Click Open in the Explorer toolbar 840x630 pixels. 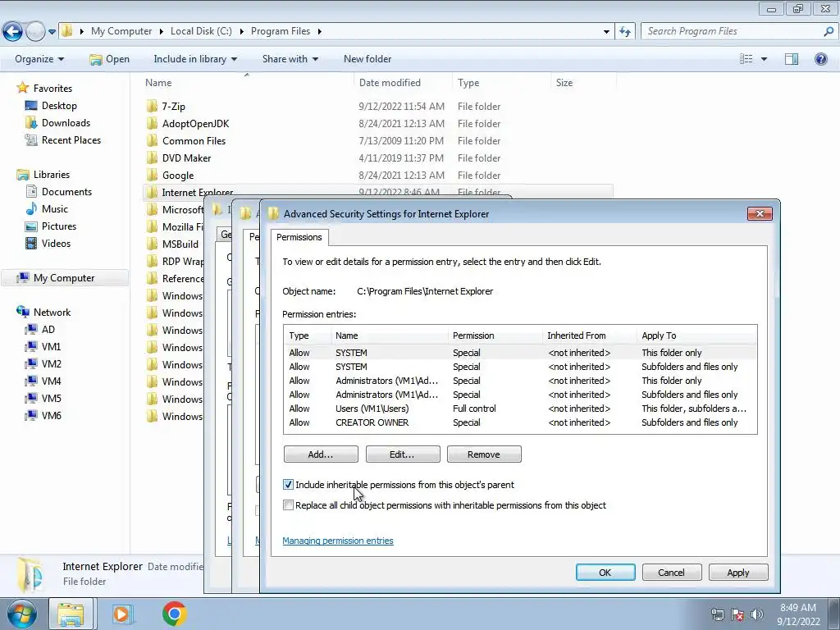(x=110, y=59)
